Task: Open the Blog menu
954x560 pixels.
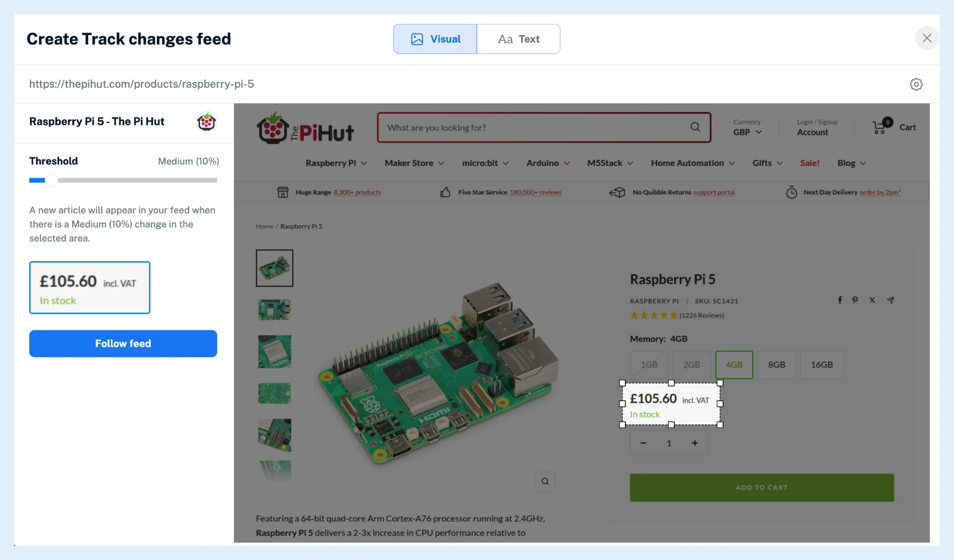Action: point(851,163)
